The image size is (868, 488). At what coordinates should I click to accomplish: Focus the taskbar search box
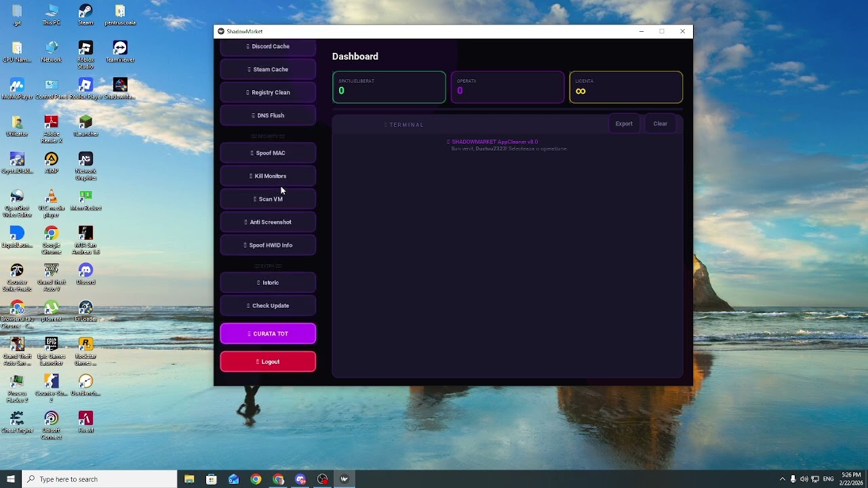[100, 479]
